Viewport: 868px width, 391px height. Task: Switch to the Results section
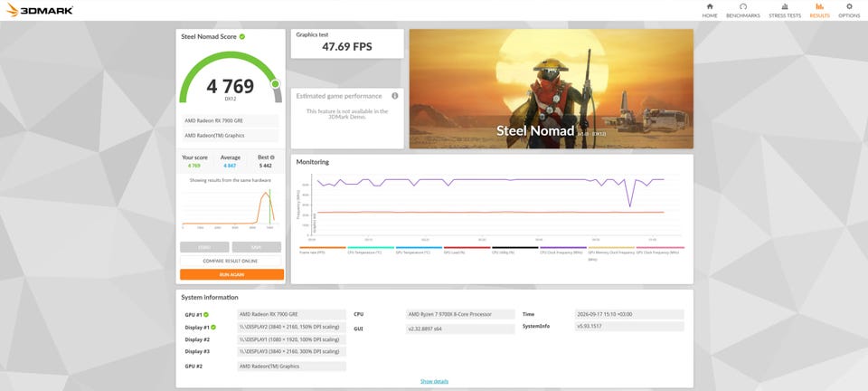coord(819,11)
